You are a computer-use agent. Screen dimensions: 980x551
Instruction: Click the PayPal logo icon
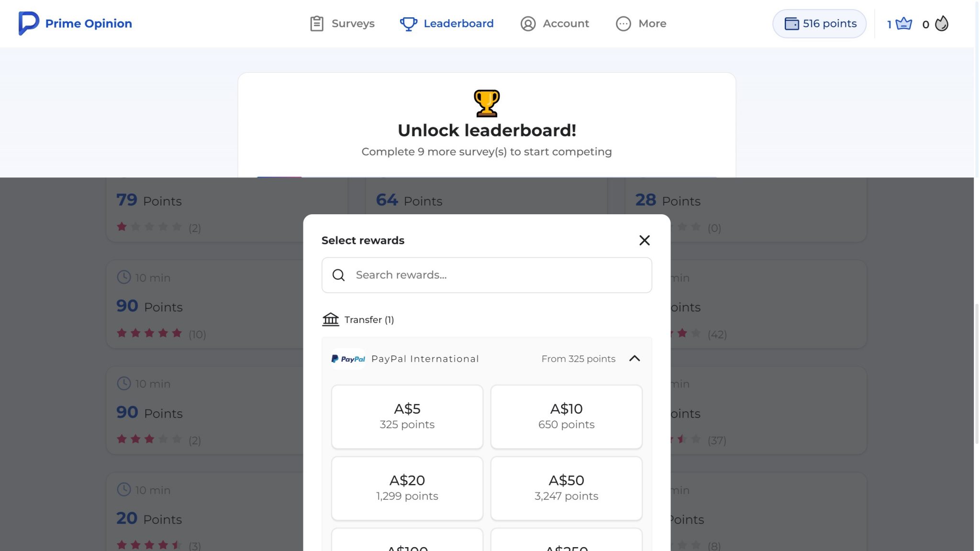(x=347, y=358)
